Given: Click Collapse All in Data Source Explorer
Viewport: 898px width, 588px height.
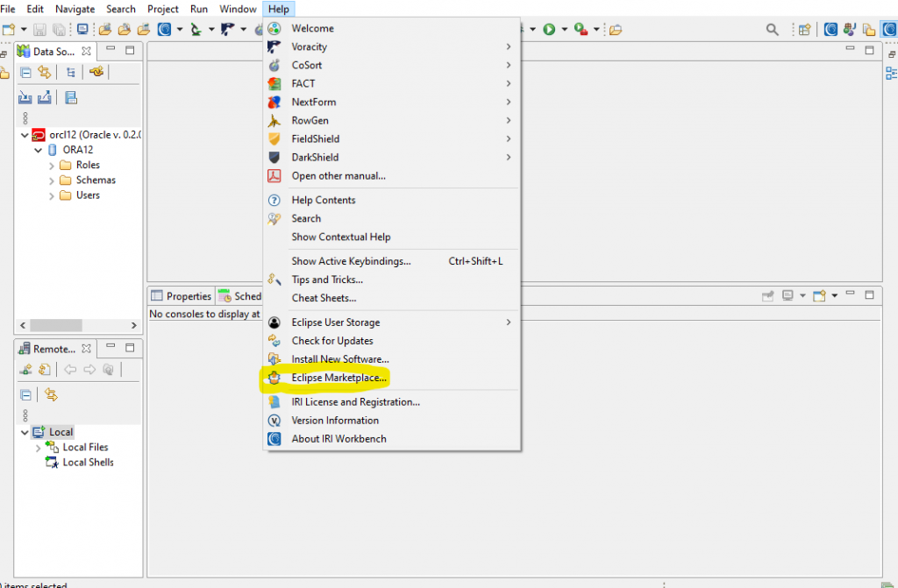Looking at the screenshot, I should [x=25, y=72].
